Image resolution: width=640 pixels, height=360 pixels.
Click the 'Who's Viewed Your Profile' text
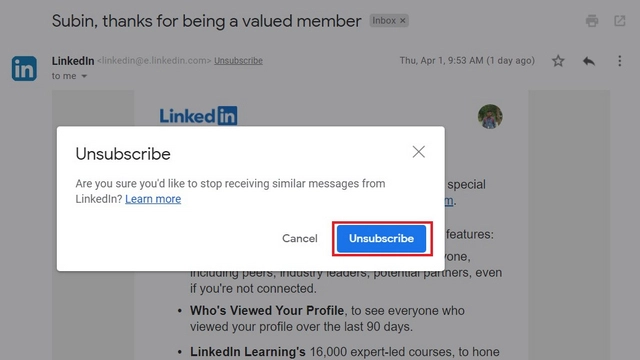267,311
